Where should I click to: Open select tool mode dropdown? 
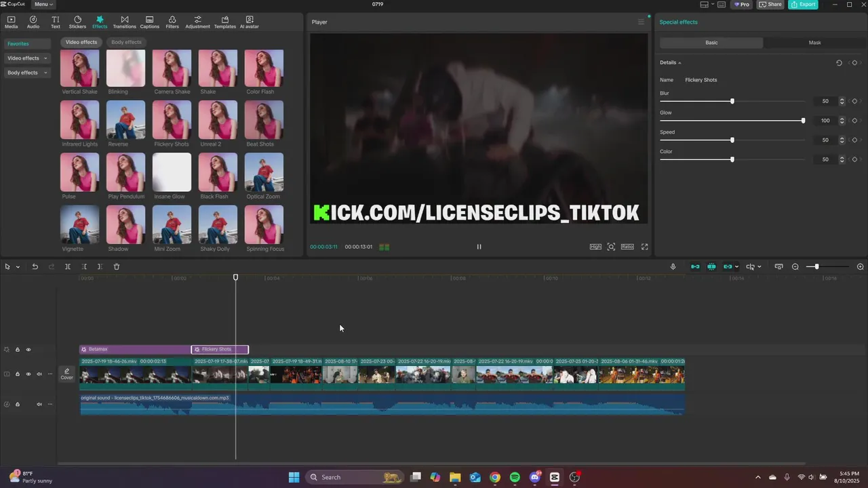(18, 267)
